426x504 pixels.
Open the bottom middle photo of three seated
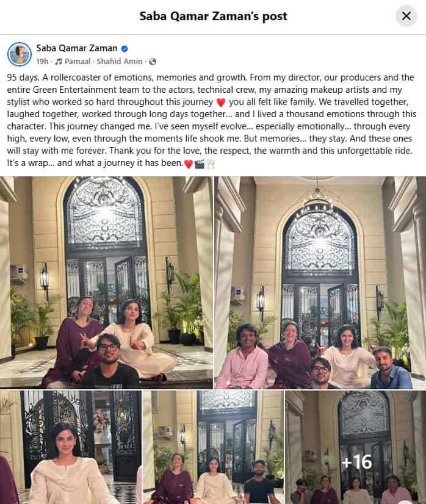click(x=213, y=447)
